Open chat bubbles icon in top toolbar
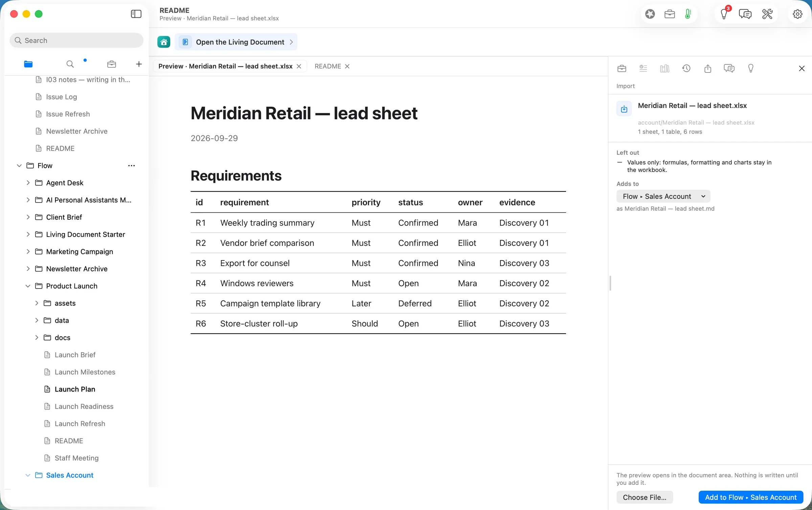Image resolution: width=812 pixels, height=510 pixels. (745, 14)
